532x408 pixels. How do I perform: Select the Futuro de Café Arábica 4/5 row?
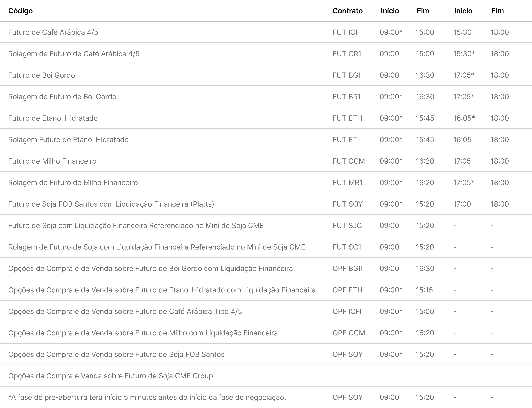pyautogui.click(x=266, y=32)
